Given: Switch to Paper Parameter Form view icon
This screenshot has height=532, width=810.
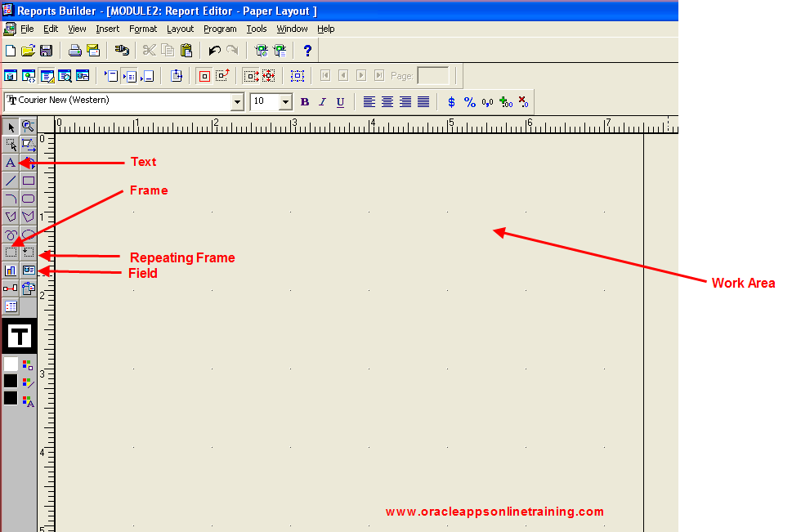Looking at the screenshot, I should [83, 76].
